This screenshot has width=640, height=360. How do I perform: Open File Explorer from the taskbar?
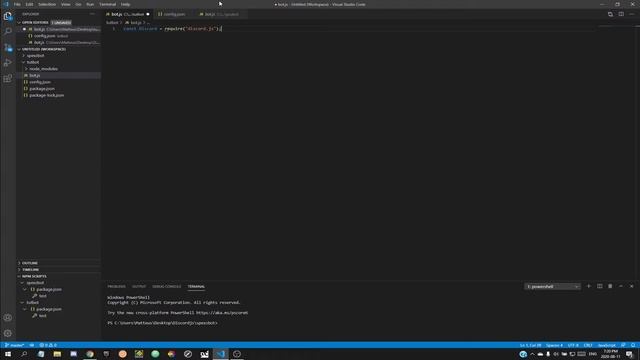tap(57, 354)
